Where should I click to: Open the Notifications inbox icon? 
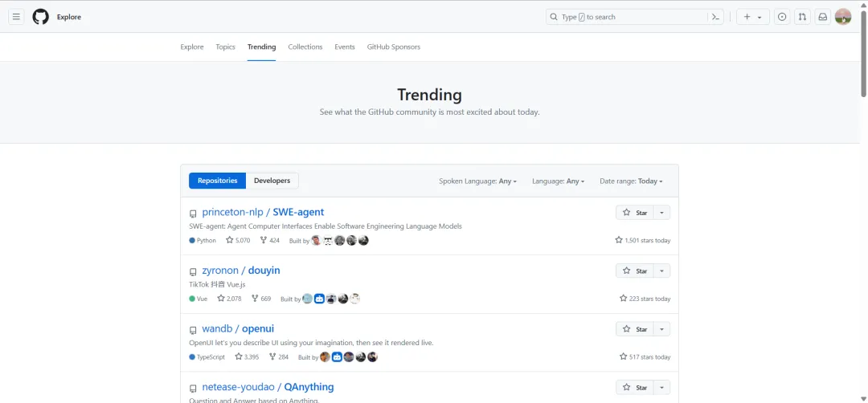tap(823, 17)
